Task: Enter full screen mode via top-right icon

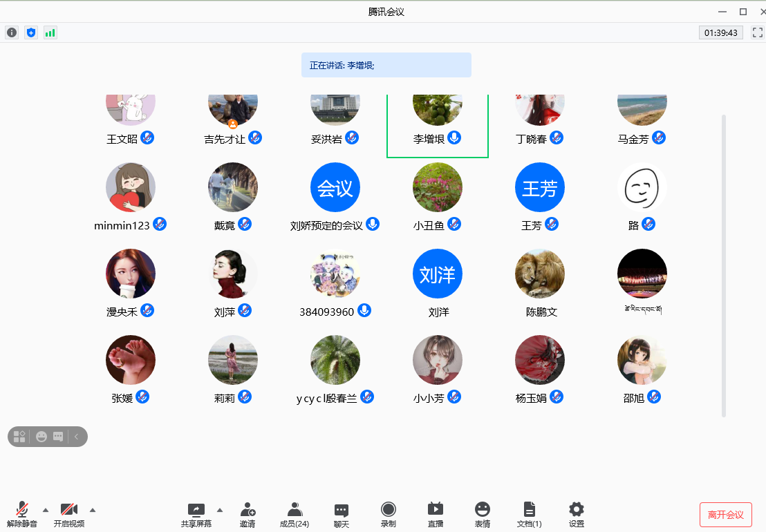Action: pyautogui.click(x=758, y=32)
